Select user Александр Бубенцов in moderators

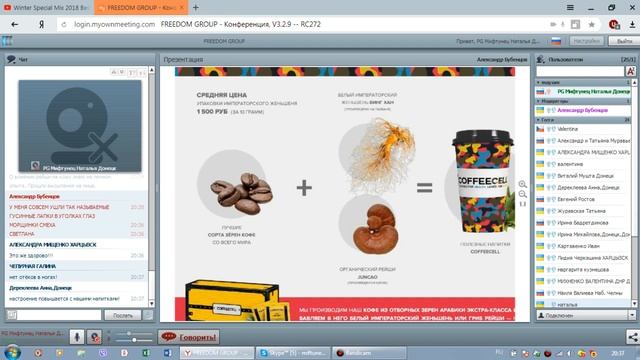583,110
